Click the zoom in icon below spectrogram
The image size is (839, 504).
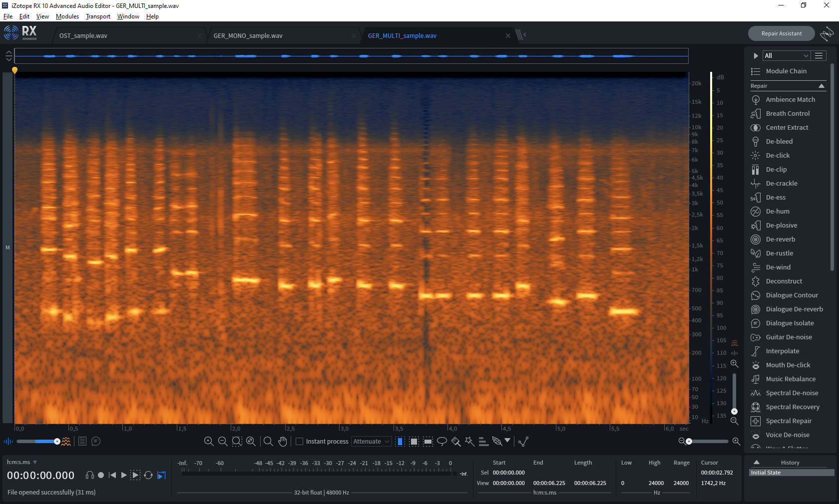tap(209, 442)
